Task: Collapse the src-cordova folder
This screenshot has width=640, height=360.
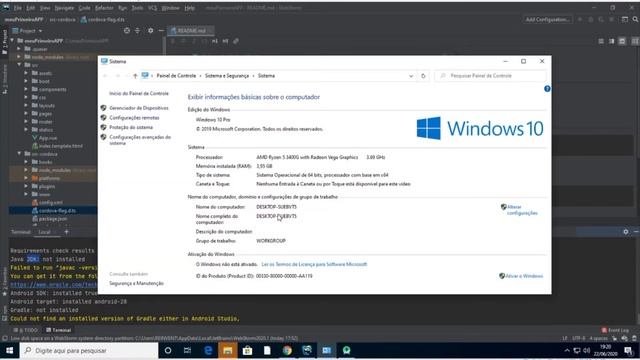Action: 19,154
